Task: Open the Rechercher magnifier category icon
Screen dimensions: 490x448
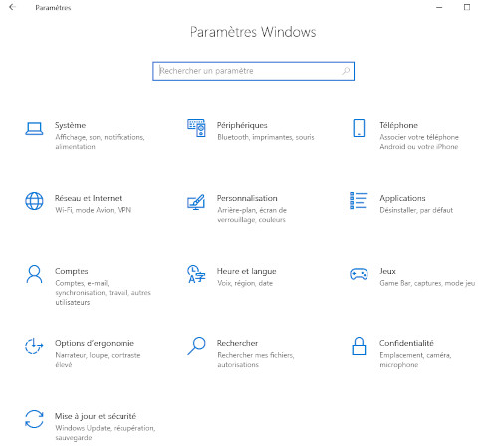Action: 196,346
